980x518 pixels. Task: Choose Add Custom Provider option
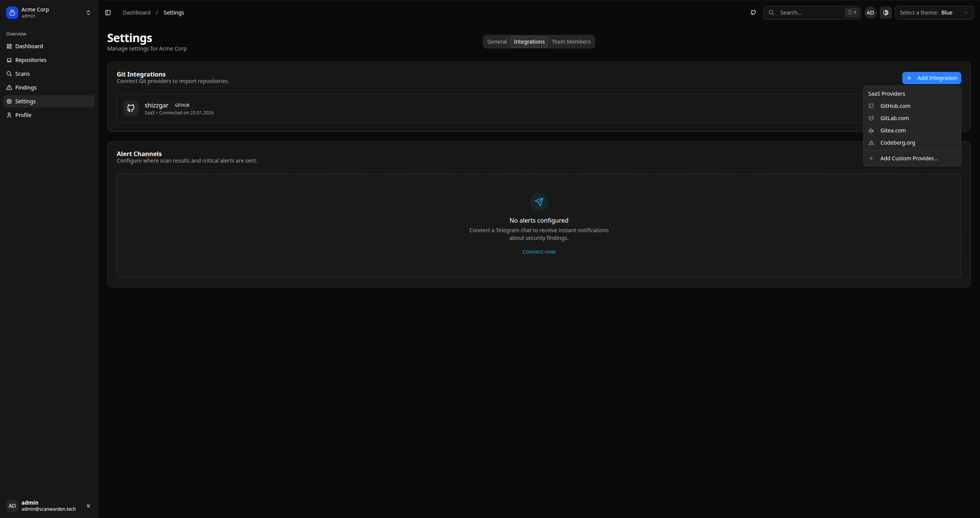click(x=908, y=158)
